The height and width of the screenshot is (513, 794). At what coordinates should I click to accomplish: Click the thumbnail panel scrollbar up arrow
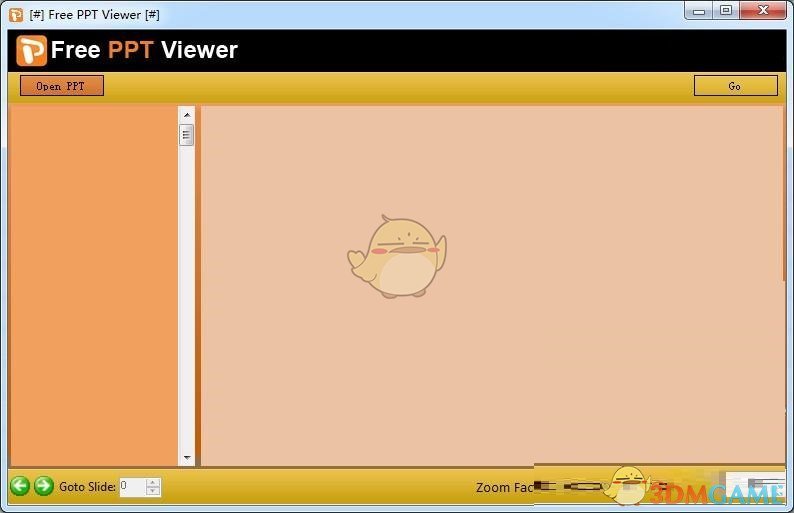click(x=187, y=115)
